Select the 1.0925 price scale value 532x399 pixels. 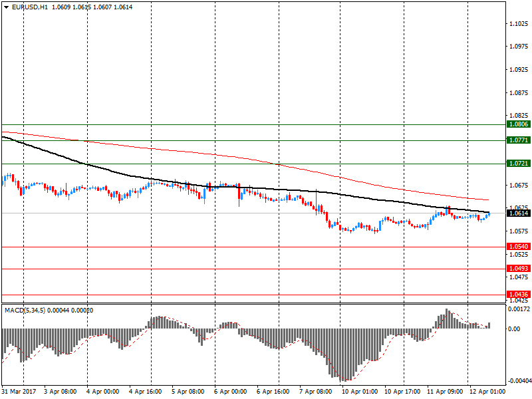pyautogui.click(x=519, y=70)
